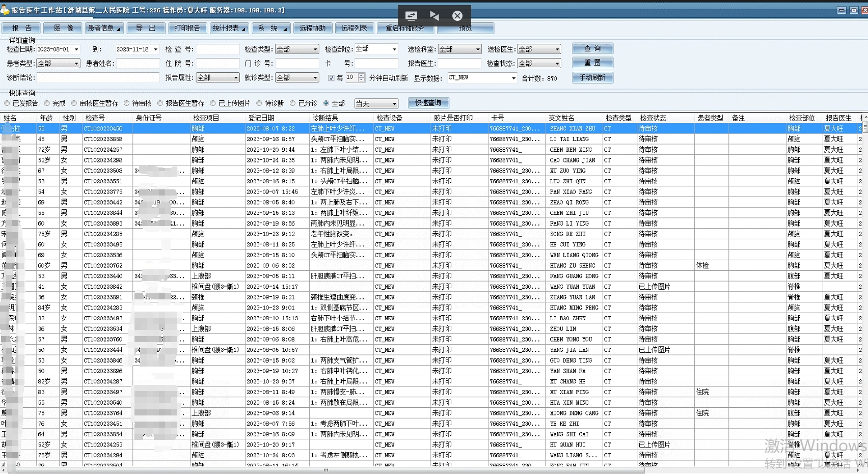
Task: Open the 当天 time range dropdown
Action: (x=394, y=104)
